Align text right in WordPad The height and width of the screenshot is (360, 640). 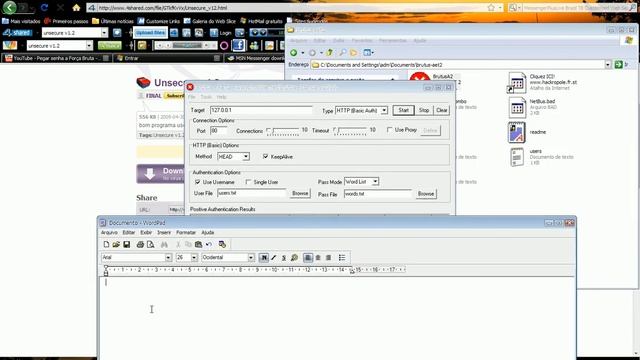point(328,258)
